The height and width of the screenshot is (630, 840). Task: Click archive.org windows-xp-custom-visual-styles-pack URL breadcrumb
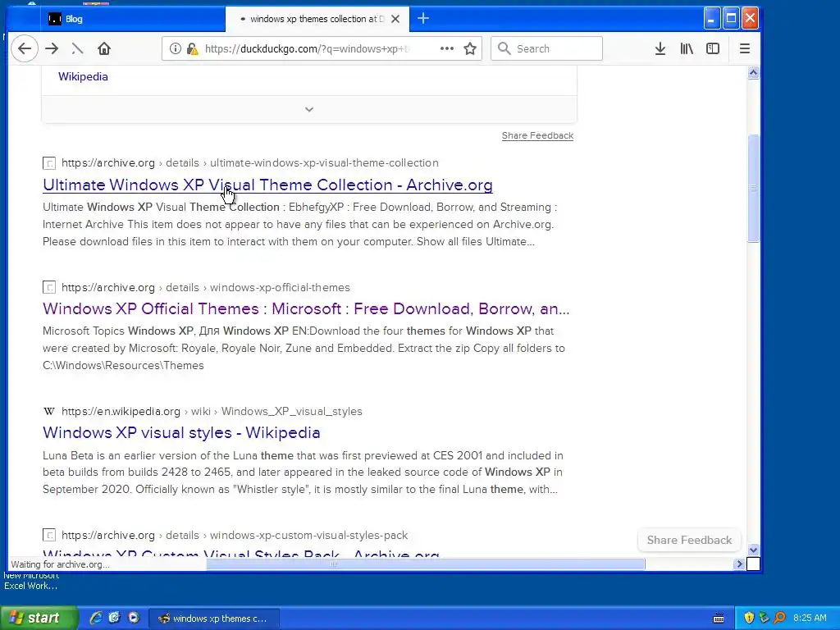(234, 535)
